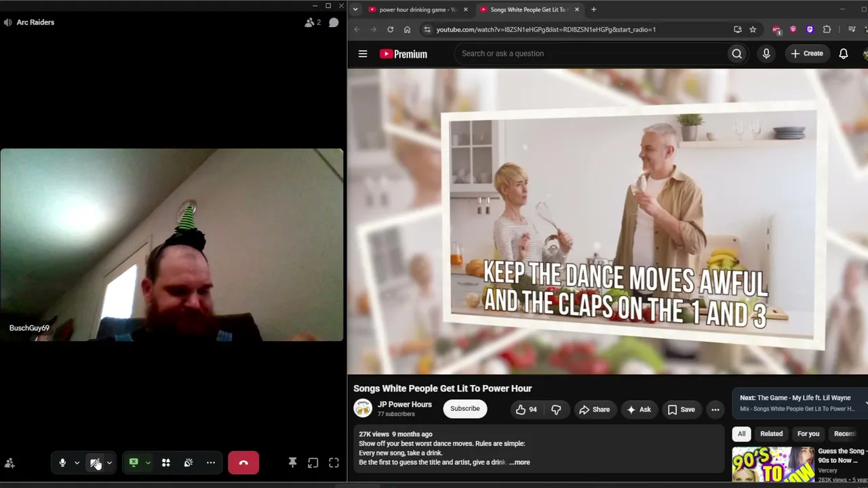This screenshot has width=868, height=488.
Task: Open more actions menu beside Save
Action: click(715, 409)
